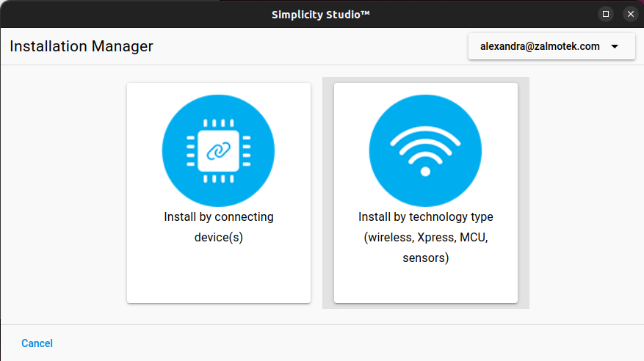The height and width of the screenshot is (361, 644).
Task: Choose Install by connecting device(s) label
Action: pos(219,227)
